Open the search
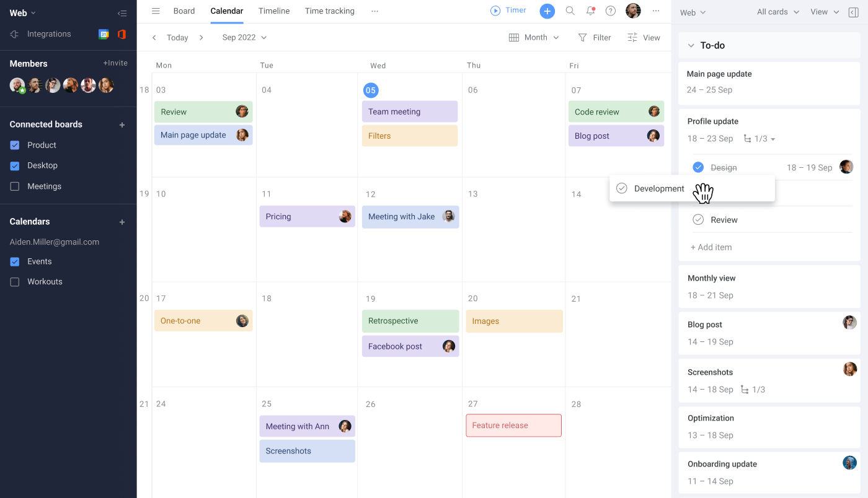 (570, 11)
